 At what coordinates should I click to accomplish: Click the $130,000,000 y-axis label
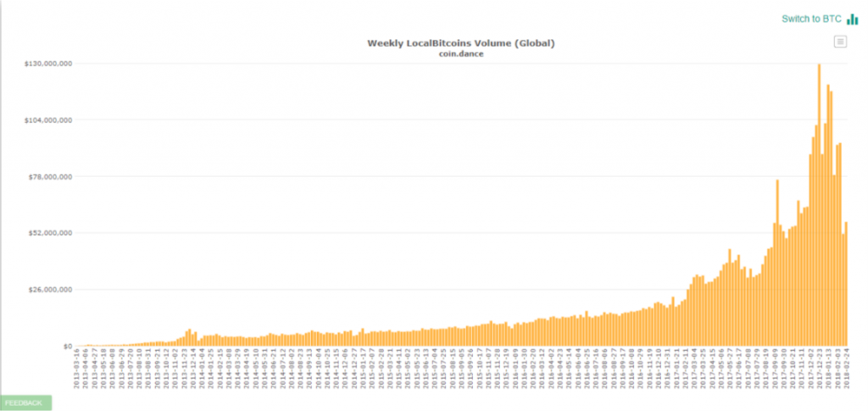[47, 64]
